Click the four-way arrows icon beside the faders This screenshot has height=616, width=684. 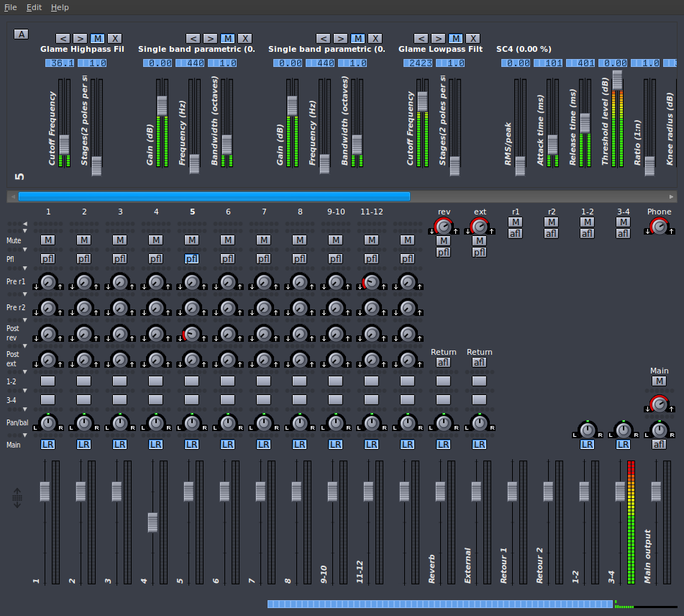(x=16, y=498)
